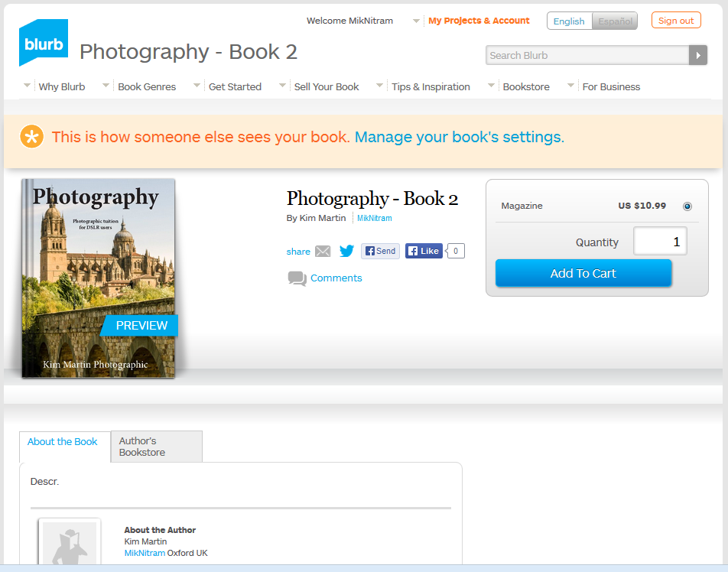
Task: Open the For Business menu
Action: coord(611,87)
